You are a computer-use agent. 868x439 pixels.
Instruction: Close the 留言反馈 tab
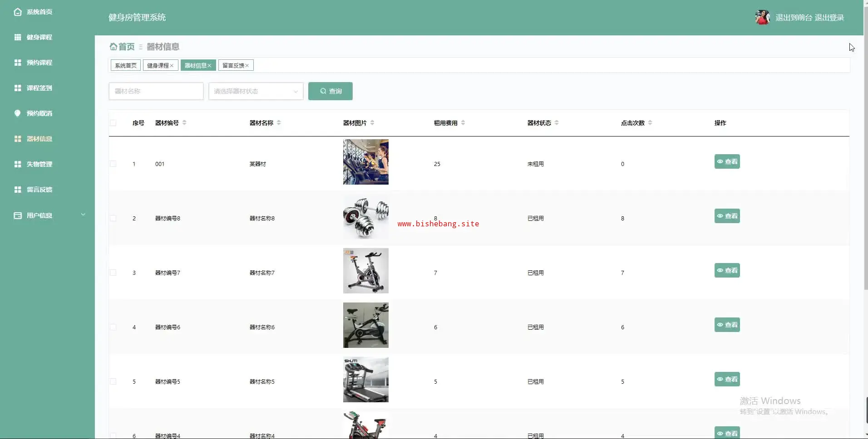click(x=247, y=66)
